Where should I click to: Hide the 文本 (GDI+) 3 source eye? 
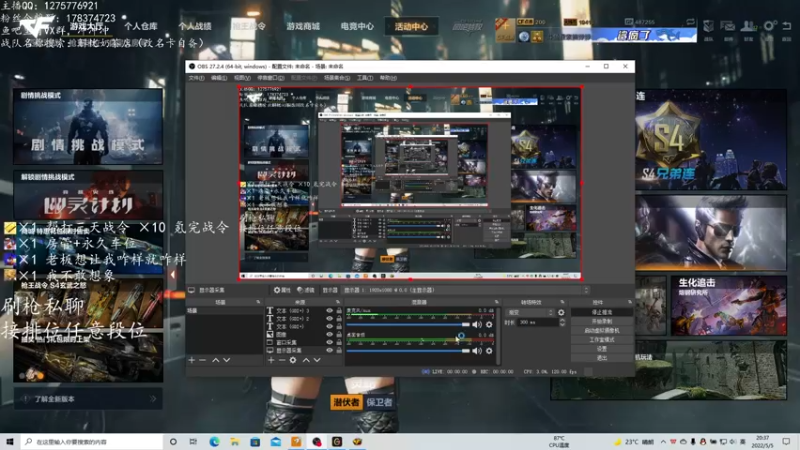329,311
